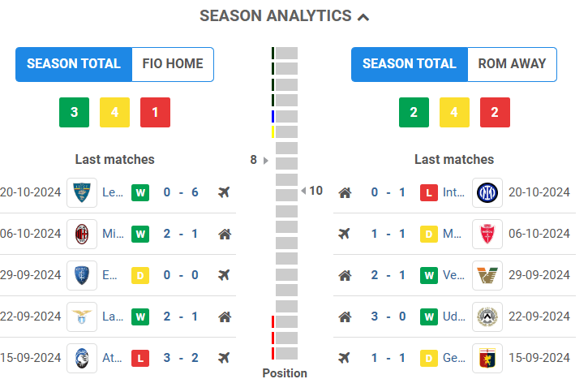Switch to the FIO HOME tab
588x379 pixels.
172,64
